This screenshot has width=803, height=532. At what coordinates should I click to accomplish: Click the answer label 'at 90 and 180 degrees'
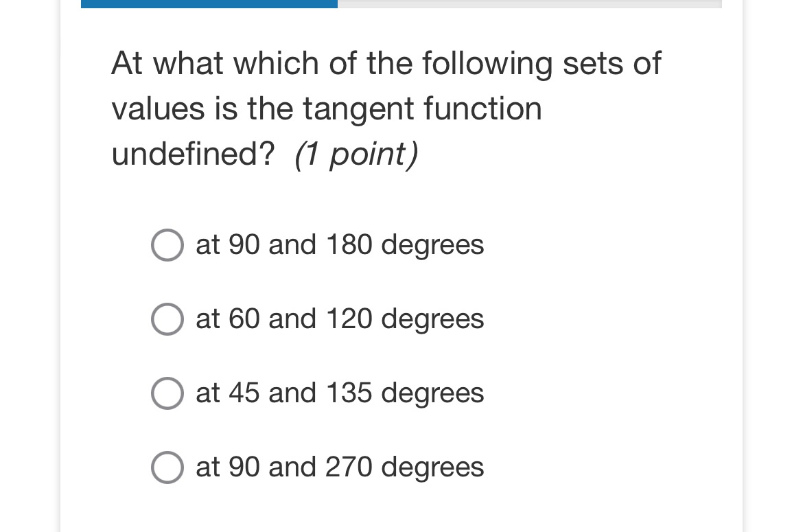click(x=340, y=245)
